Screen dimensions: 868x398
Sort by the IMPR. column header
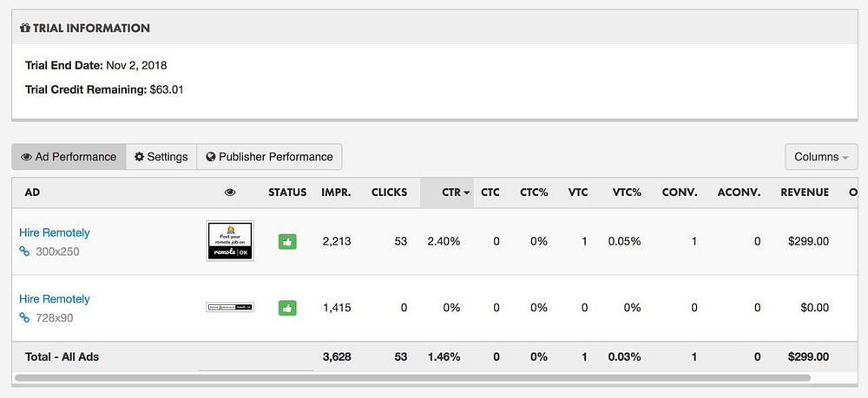click(x=336, y=192)
